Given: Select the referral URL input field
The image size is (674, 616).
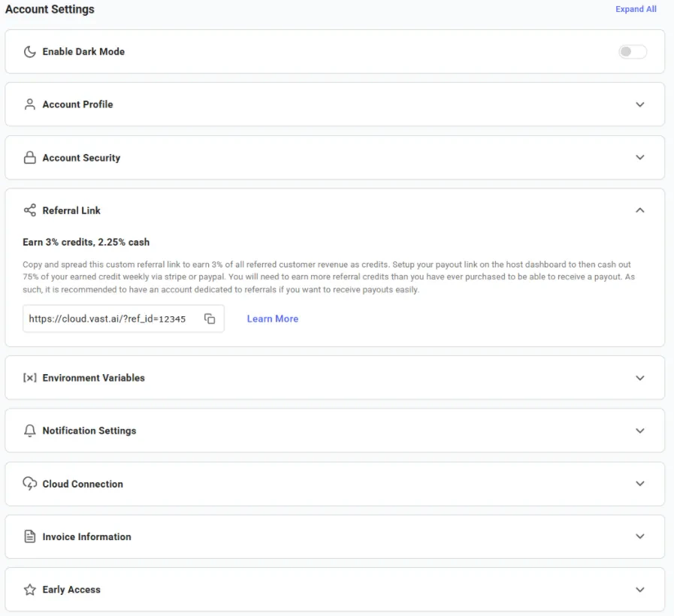Looking at the screenshot, I should coord(109,319).
